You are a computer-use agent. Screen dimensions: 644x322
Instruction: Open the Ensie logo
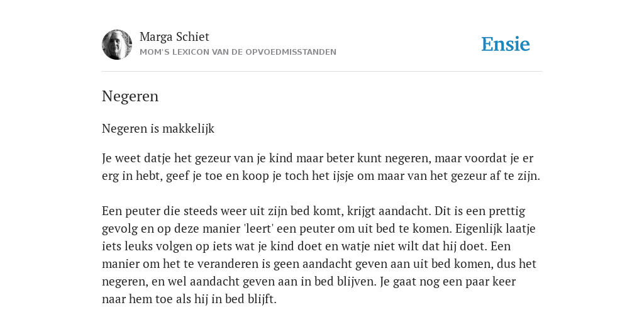[506, 44]
